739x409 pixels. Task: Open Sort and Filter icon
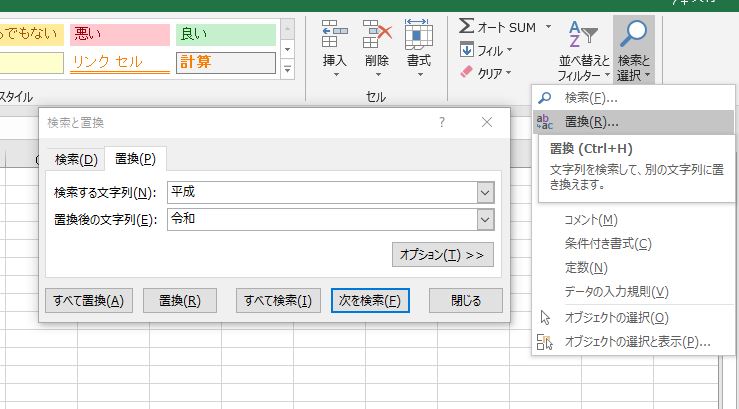pos(583,34)
